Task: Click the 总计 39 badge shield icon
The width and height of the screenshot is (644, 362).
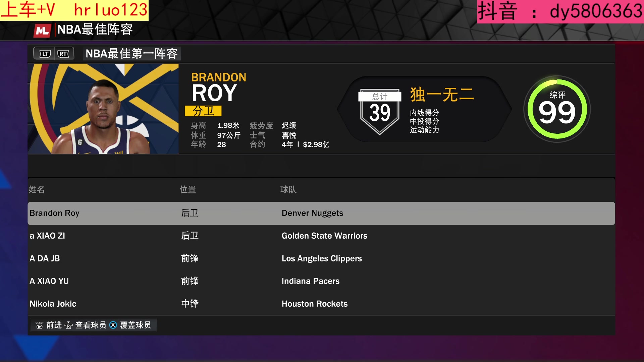Action: click(x=380, y=112)
